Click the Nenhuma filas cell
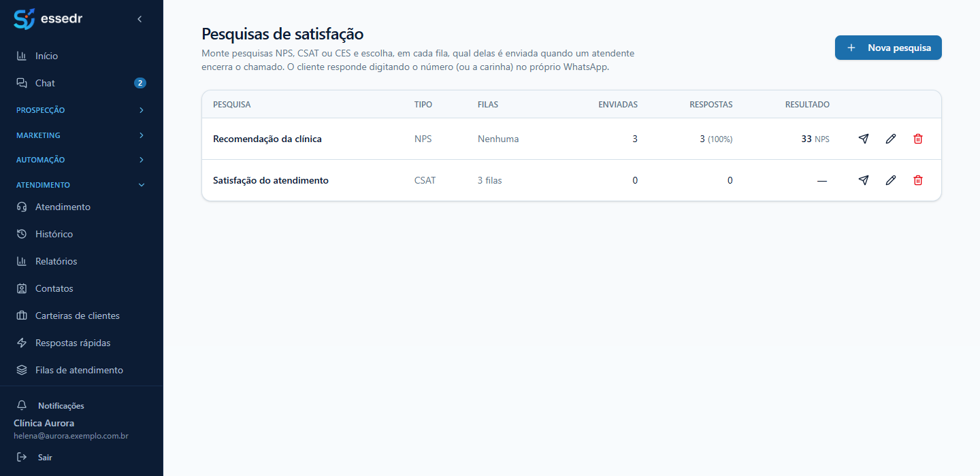Image resolution: width=980 pixels, height=476 pixels. [498, 139]
